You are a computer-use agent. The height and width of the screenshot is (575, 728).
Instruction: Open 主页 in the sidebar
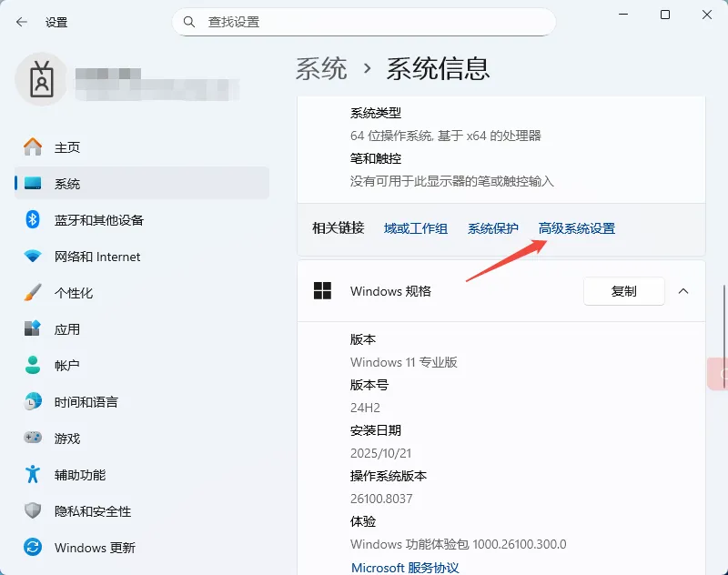tap(142, 147)
